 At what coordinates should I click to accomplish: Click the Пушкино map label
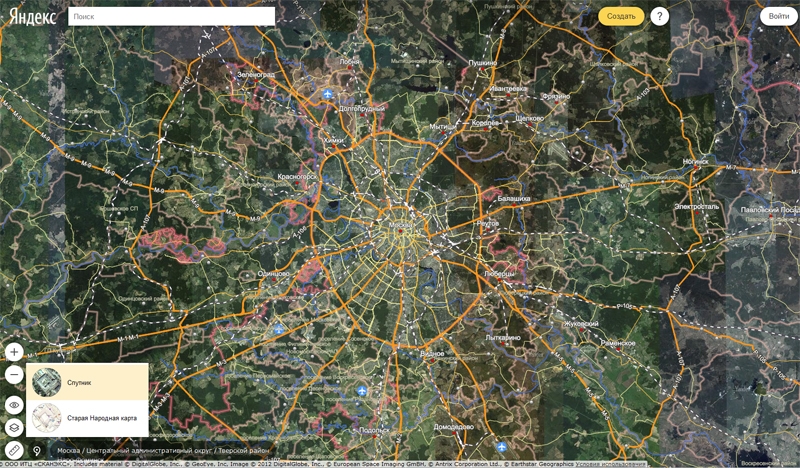[x=483, y=63]
